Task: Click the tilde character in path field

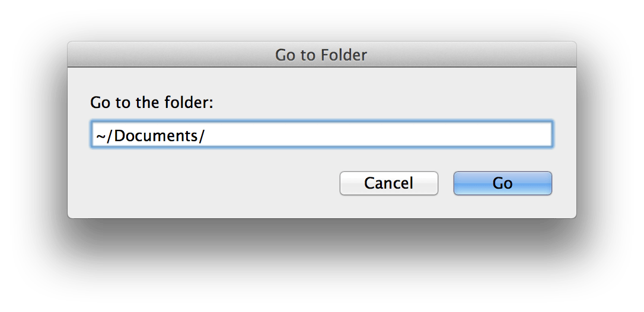Action: point(100,136)
